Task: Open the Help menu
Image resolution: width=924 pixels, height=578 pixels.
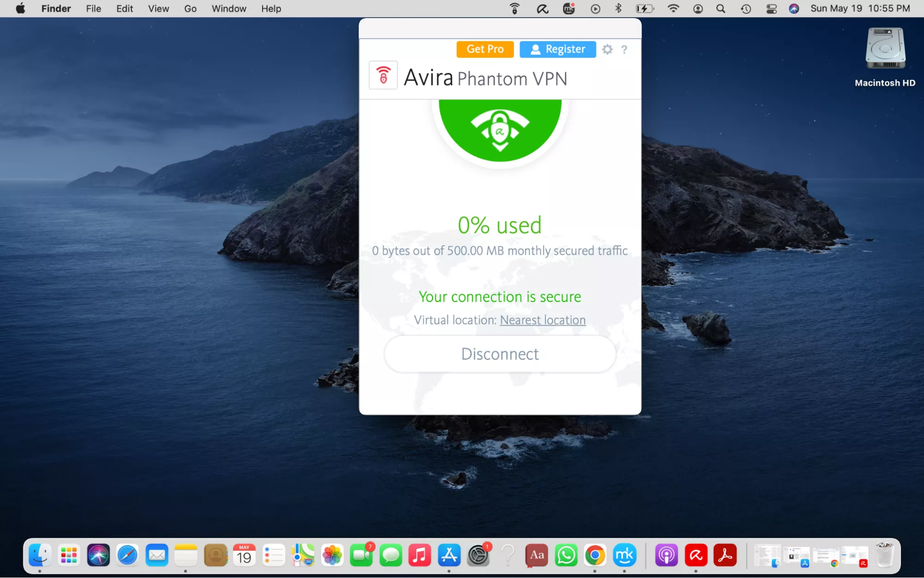Action: coord(271,9)
